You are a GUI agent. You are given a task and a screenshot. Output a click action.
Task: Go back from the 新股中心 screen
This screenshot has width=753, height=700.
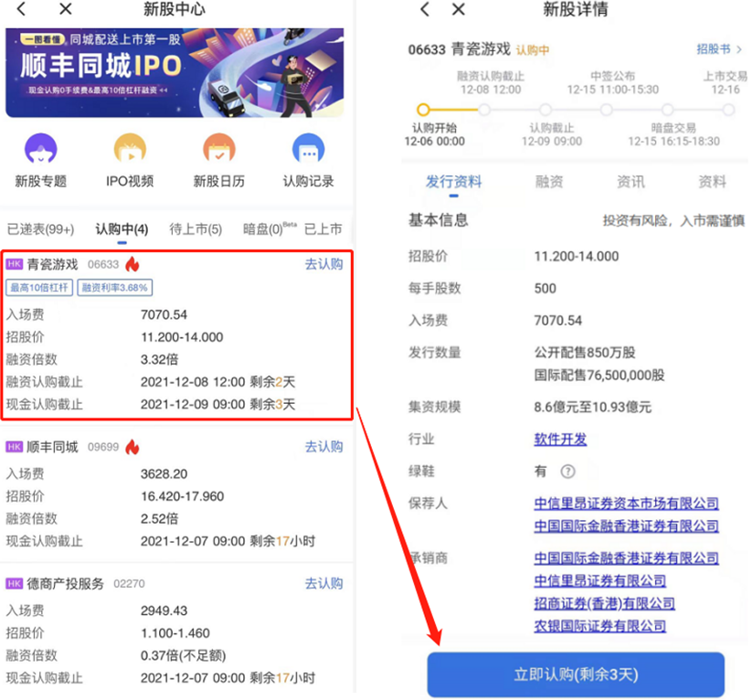[x=21, y=8]
